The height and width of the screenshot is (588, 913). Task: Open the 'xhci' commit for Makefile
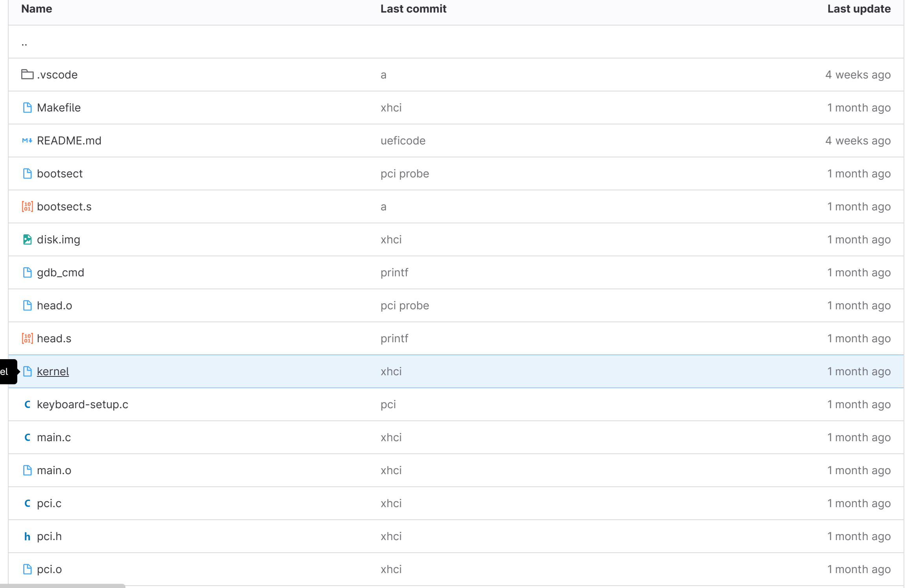pyautogui.click(x=391, y=108)
